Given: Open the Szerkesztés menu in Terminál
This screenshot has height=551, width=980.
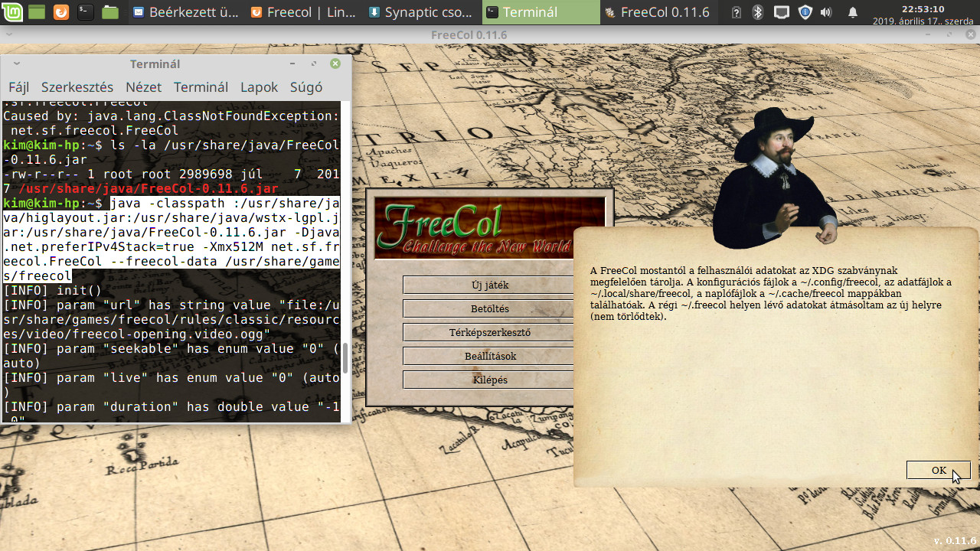Looking at the screenshot, I should coord(77,87).
